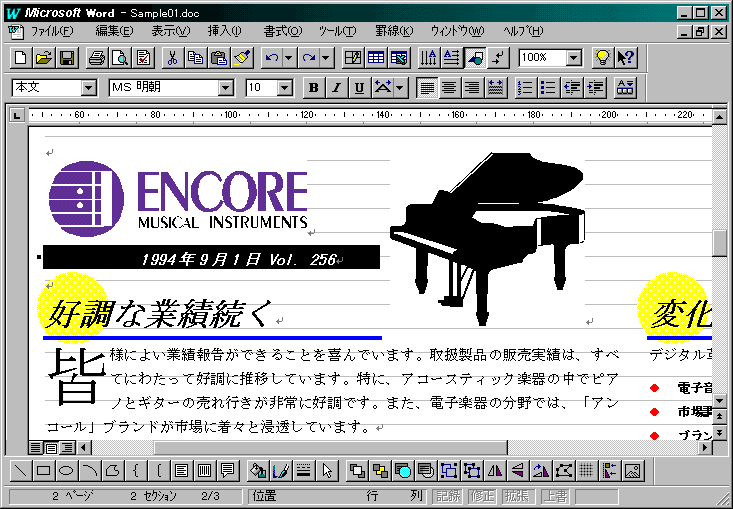733x509 pixels.
Task: Click the Group objects icon
Action: [x=449, y=471]
